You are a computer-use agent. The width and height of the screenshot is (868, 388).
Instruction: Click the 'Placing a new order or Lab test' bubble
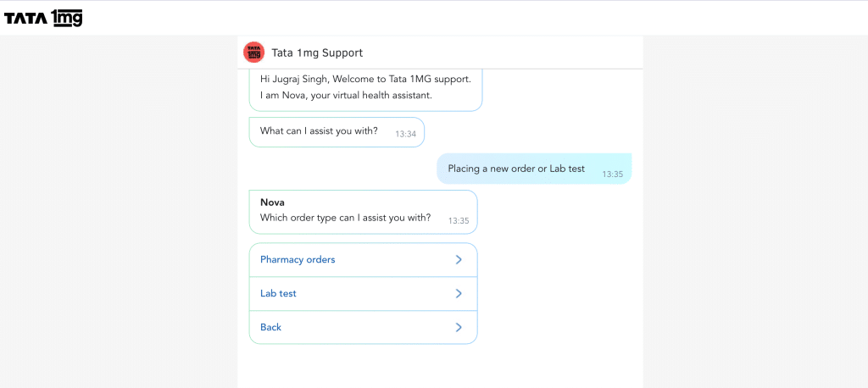(x=534, y=169)
